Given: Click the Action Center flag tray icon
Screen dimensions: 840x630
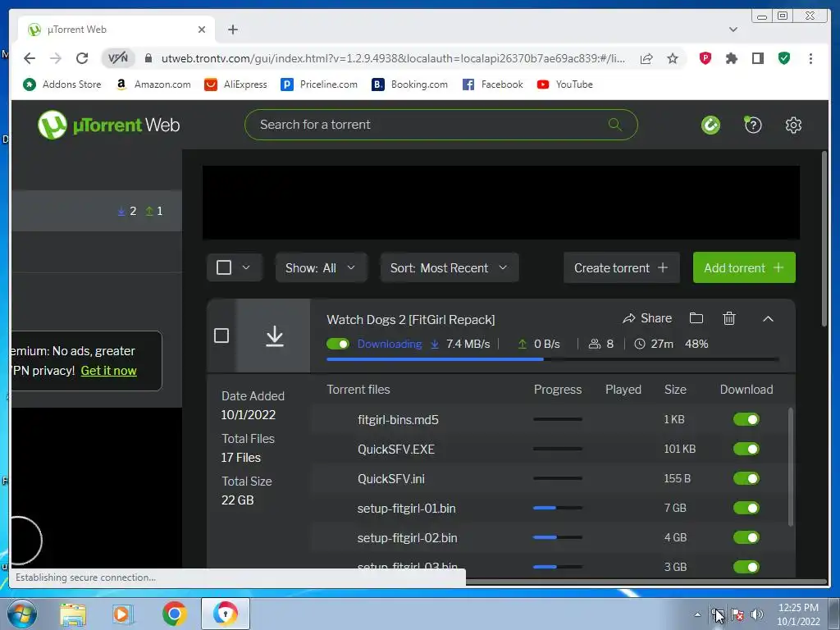Looking at the screenshot, I should point(737,614).
